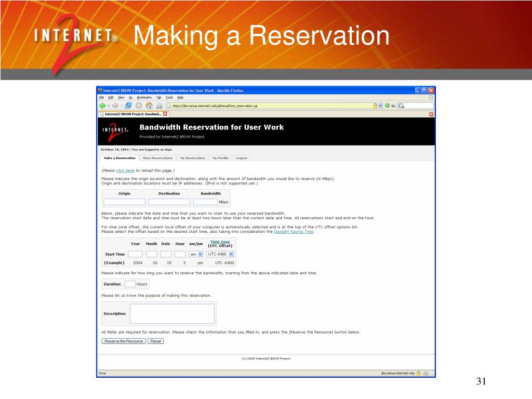Open the File menu
Viewport: 532px width, 399px height.
click(x=101, y=97)
